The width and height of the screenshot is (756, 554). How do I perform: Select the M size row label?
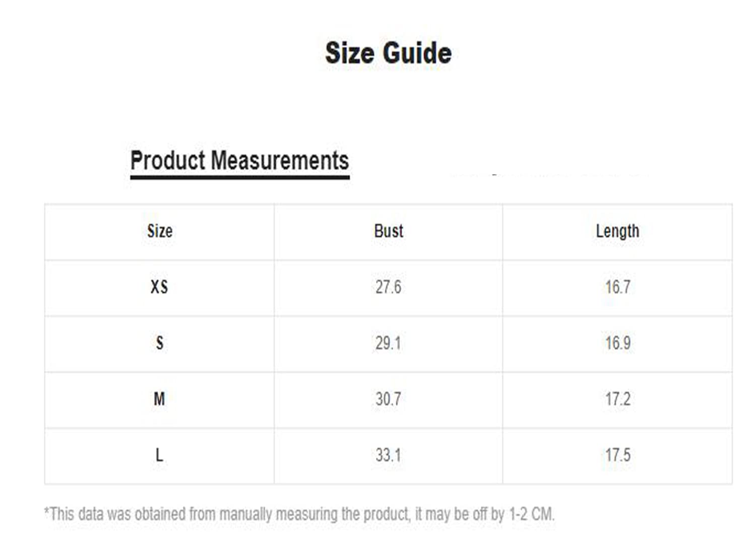point(159,399)
